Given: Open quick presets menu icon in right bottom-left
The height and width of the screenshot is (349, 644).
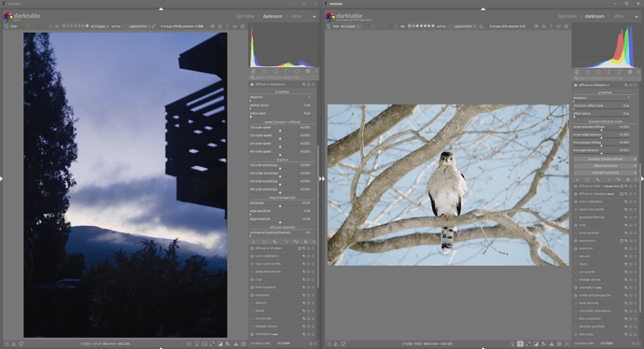Looking at the screenshot, I should click(329, 343).
